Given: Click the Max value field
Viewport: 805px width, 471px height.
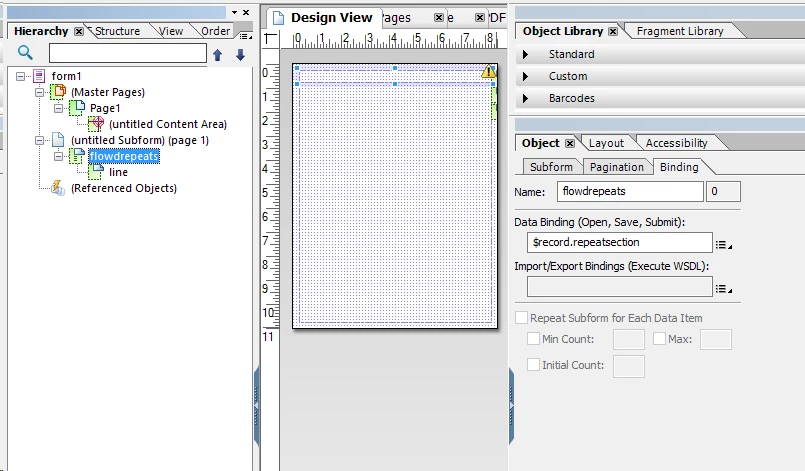Looking at the screenshot, I should pos(716,340).
